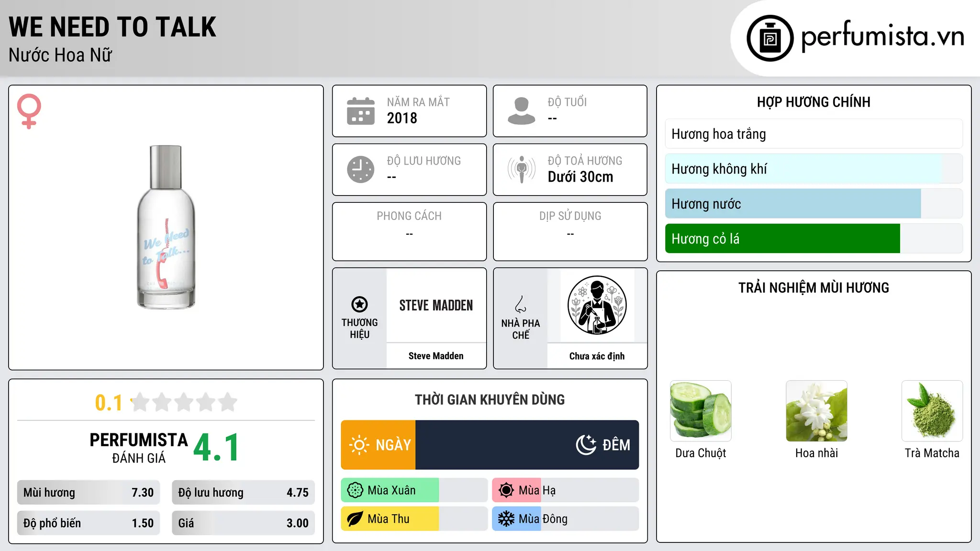Click the DỊP SỬ DỤNG occasion card
Image resolution: width=980 pixels, height=551 pixels.
pos(570,231)
